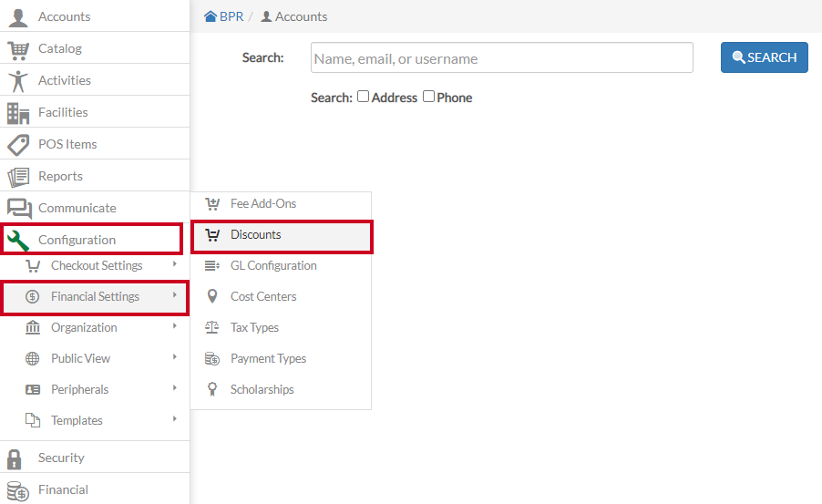Click the name, email, or username field
822x504 pixels.
502,57
